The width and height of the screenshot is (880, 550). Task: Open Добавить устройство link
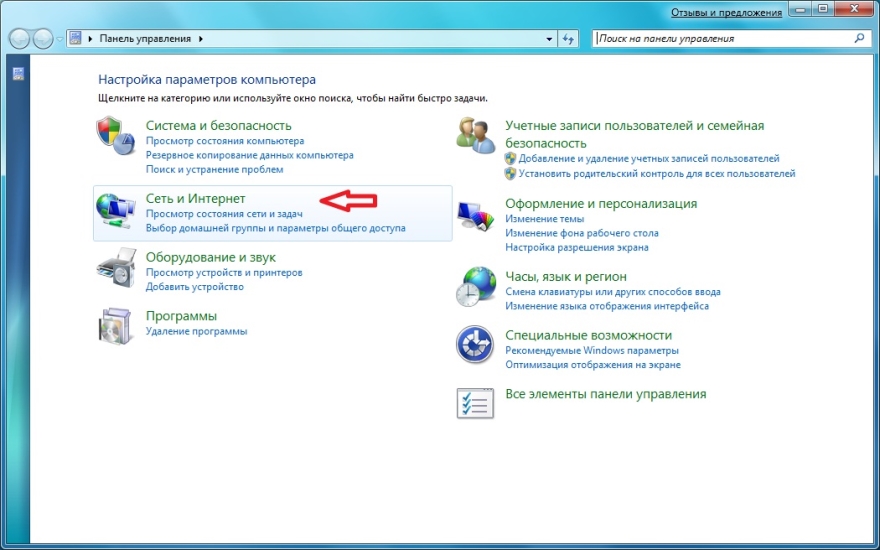(x=195, y=287)
